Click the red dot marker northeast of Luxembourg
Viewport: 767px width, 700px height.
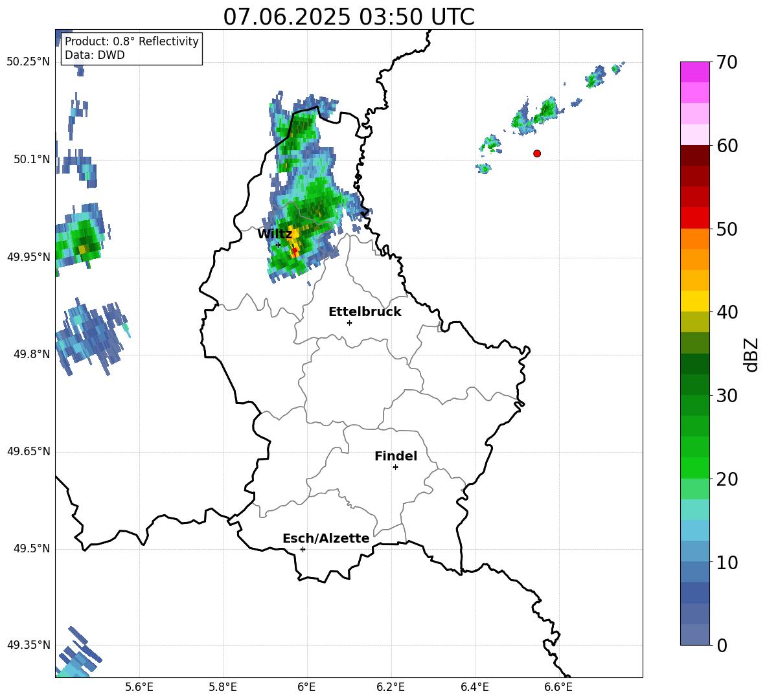[537, 153]
